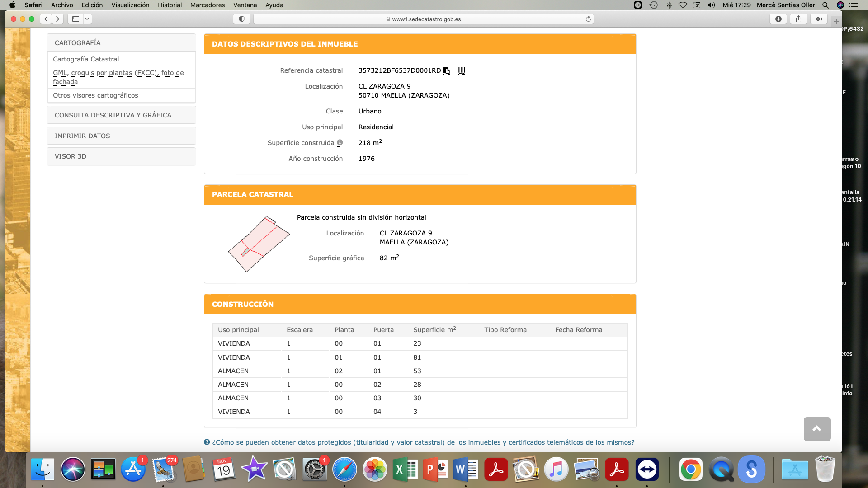Open the Historial menu

click(x=170, y=5)
